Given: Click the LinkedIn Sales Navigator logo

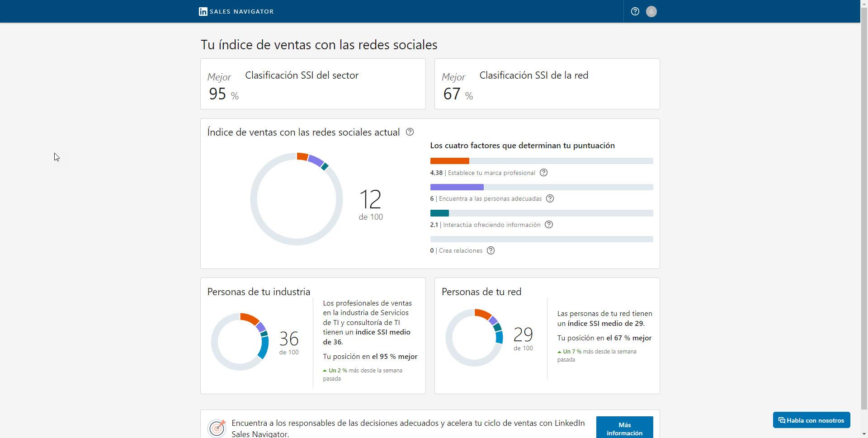Looking at the screenshot, I should pyautogui.click(x=236, y=11).
